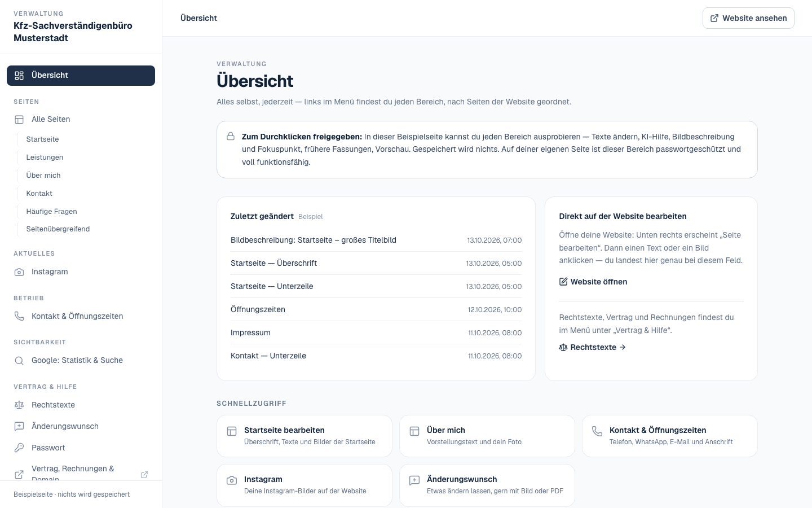The width and height of the screenshot is (812, 508).
Task: Click the message icon on Änderungswunsch card
Action: [414, 480]
